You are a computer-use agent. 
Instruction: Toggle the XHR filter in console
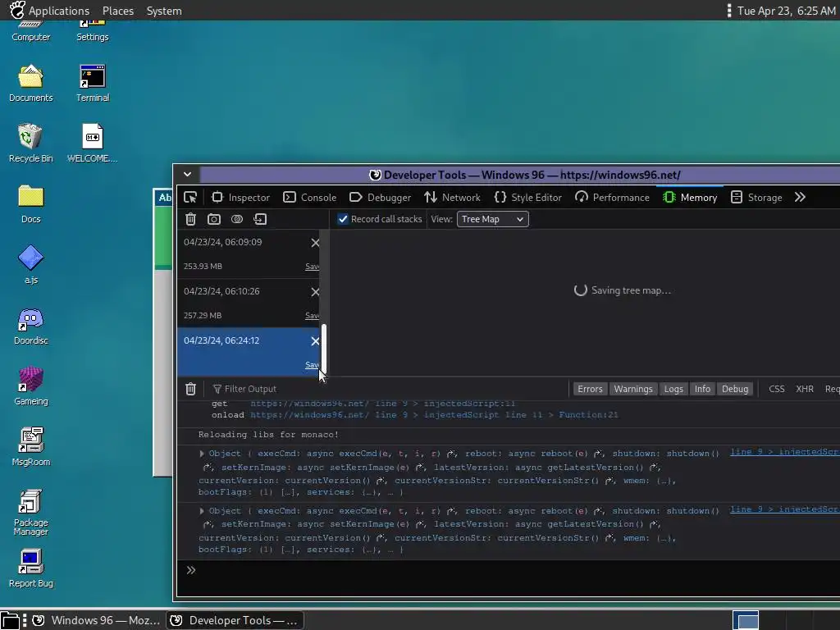(x=805, y=389)
